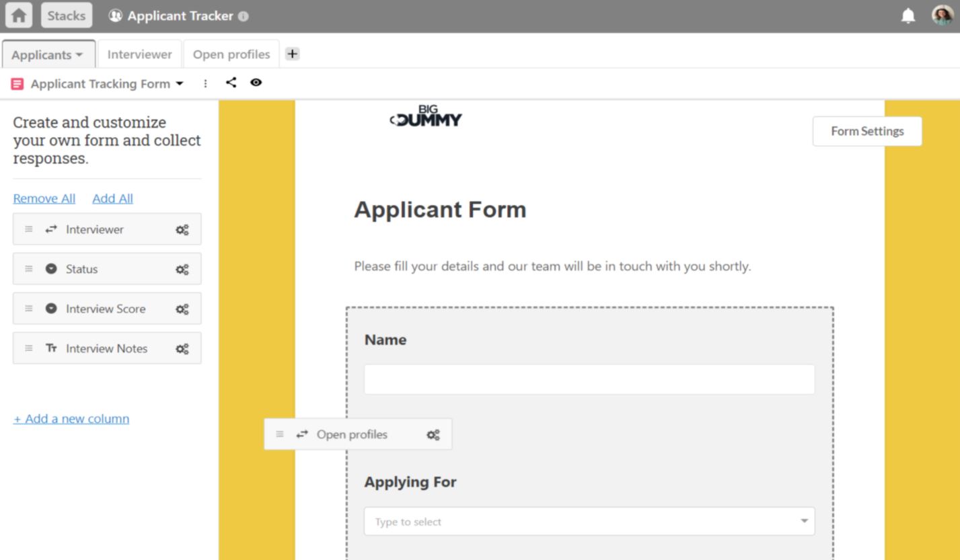Open settings gears for Interview Notes field

click(x=182, y=349)
